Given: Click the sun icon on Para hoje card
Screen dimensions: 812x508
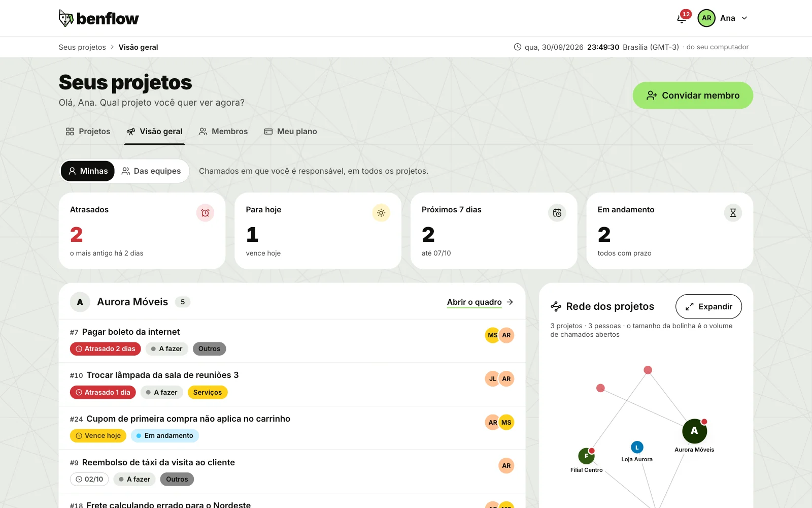Looking at the screenshot, I should [x=381, y=213].
